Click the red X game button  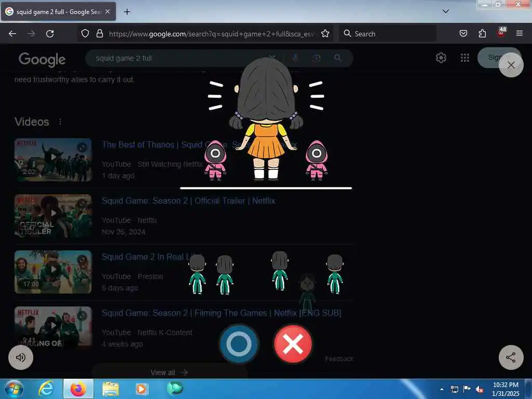tap(293, 344)
